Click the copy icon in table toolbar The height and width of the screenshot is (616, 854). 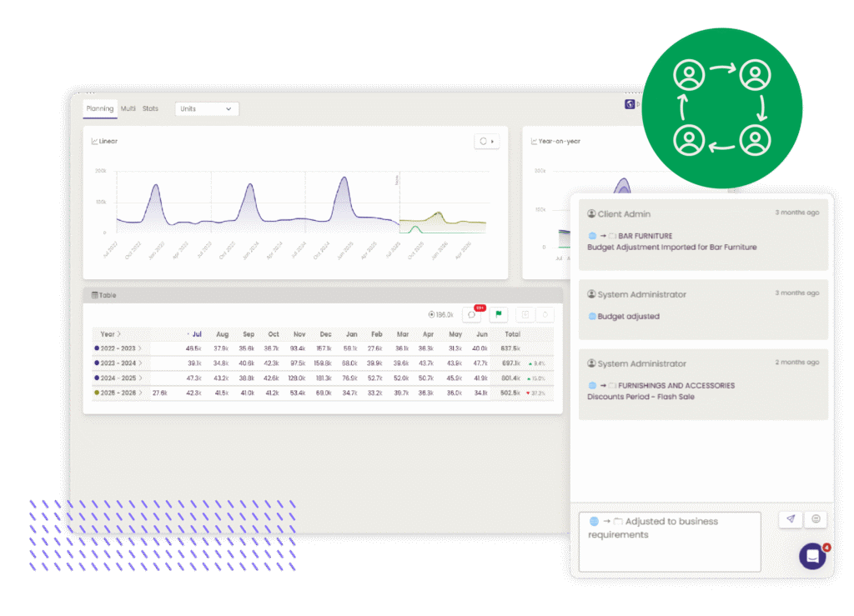point(525,314)
